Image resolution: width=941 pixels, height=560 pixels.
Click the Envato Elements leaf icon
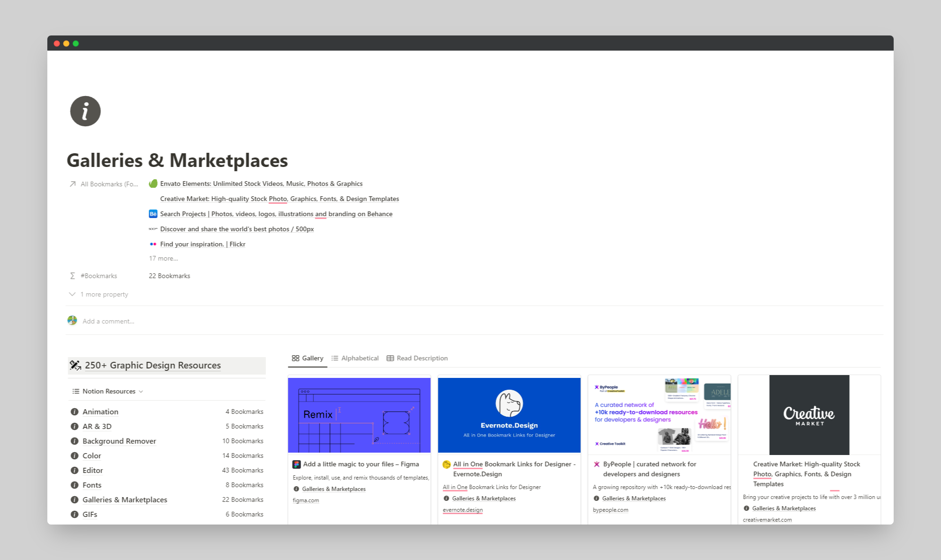pos(153,184)
